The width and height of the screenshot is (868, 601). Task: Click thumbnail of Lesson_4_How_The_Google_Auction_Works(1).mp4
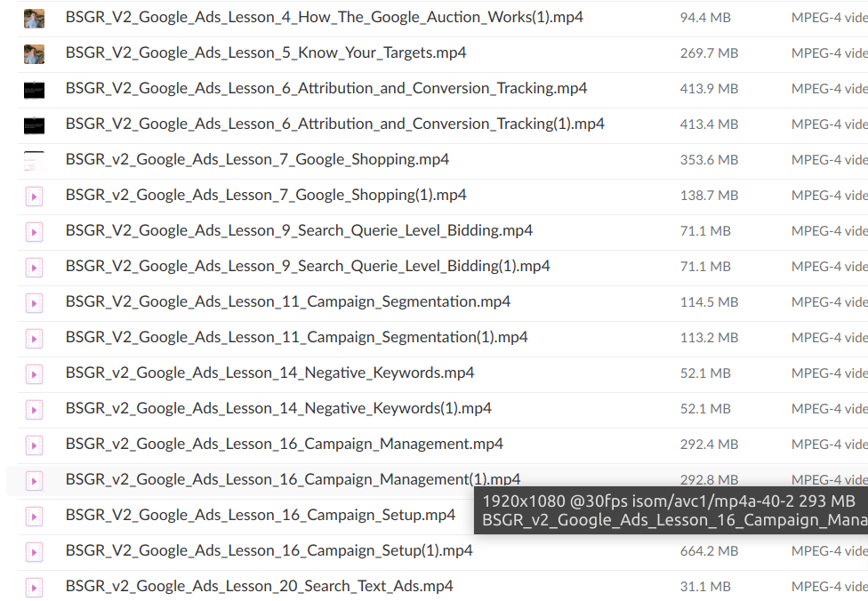[34, 18]
